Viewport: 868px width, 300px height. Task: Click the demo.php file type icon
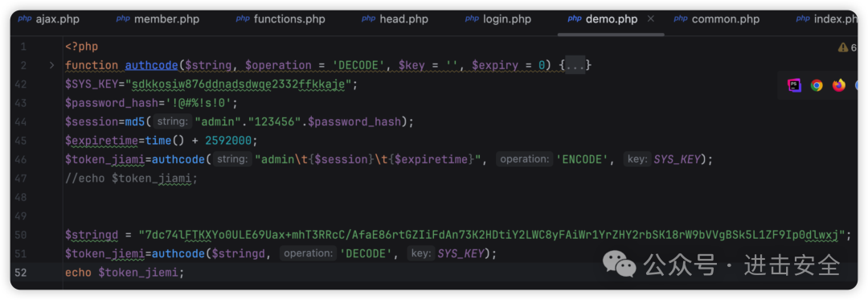click(575, 18)
